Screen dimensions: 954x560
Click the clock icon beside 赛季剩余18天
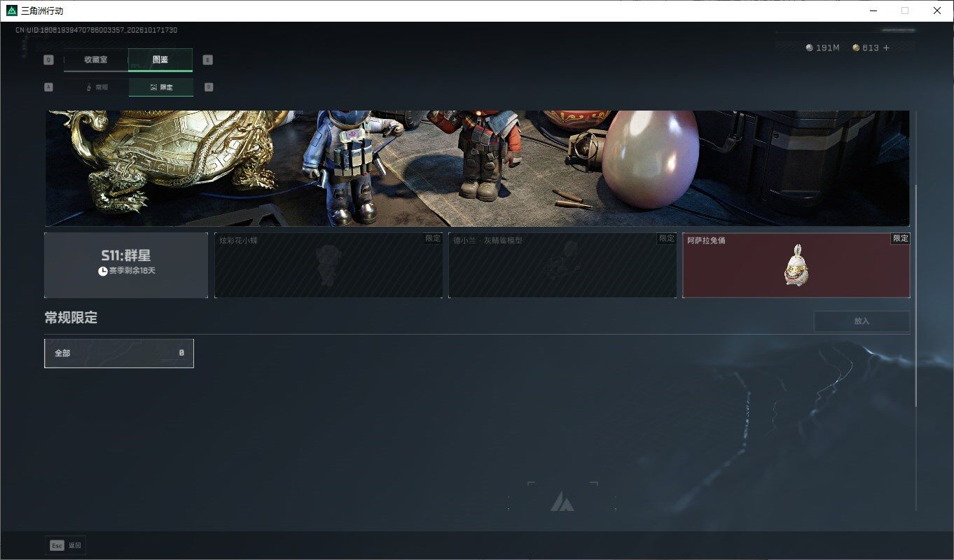click(103, 271)
